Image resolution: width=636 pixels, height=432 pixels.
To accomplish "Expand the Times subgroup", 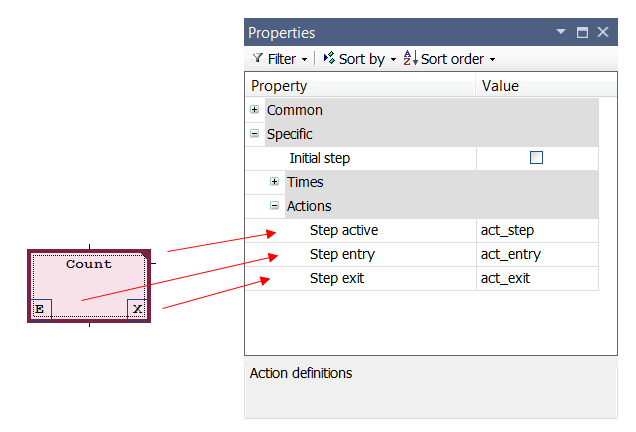I will (x=275, y=182).
